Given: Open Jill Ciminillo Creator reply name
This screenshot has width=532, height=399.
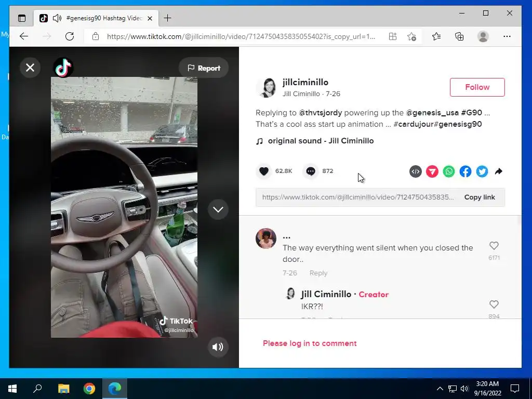Looking at the screenshot, I should point(326,294).
